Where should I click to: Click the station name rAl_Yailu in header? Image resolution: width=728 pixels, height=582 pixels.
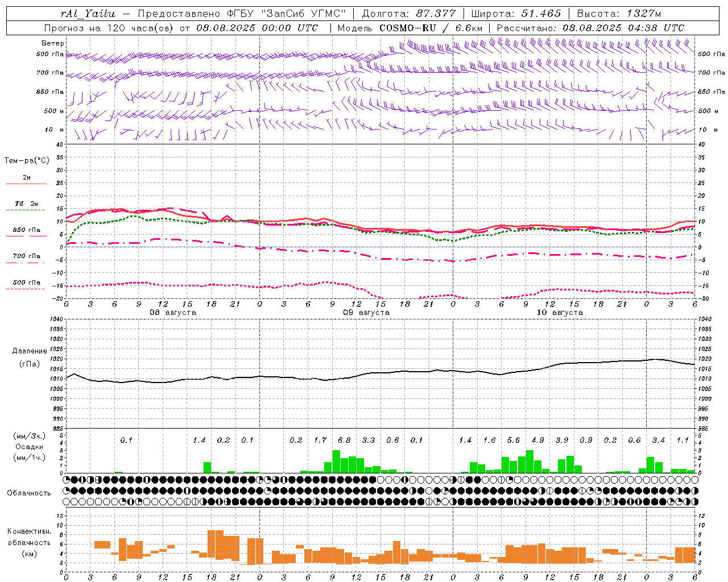[87, 14]
